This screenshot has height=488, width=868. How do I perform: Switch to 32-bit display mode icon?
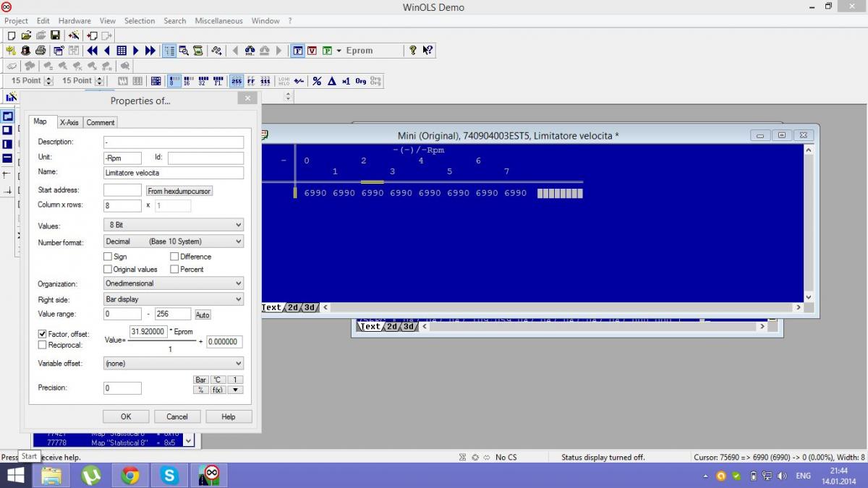click(203, 81)
